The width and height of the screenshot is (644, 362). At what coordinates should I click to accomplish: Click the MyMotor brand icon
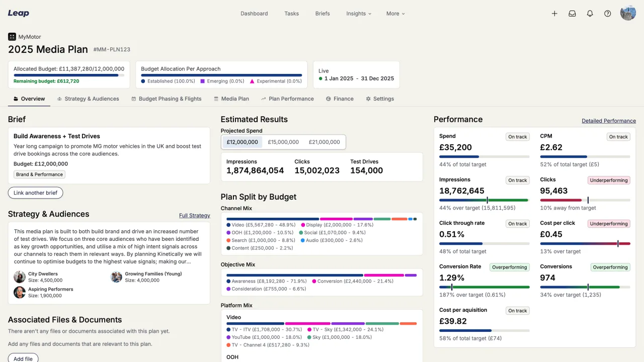point(12,37)
